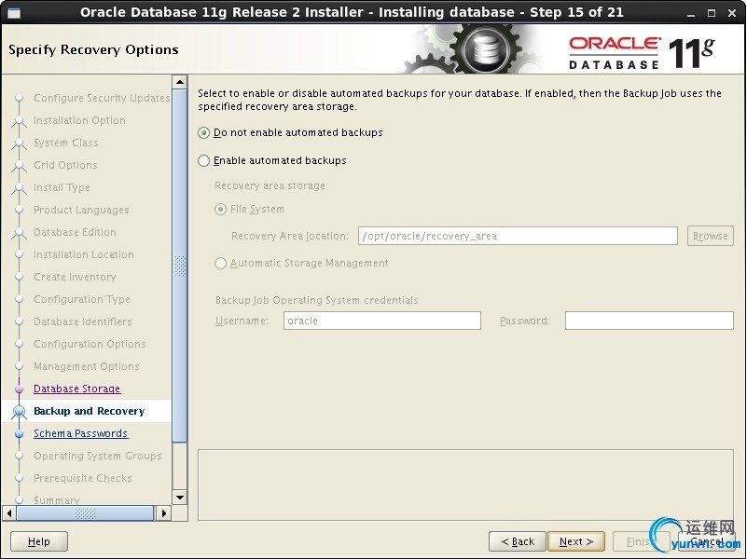Click Configuration Type step text

[x=82, y=299]
